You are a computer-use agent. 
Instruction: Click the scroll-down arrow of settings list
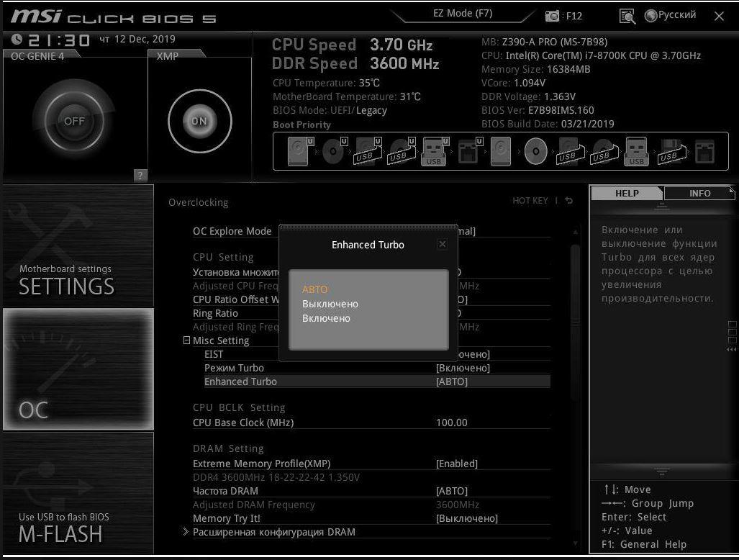pyautogui.click(x=575, y=543)
